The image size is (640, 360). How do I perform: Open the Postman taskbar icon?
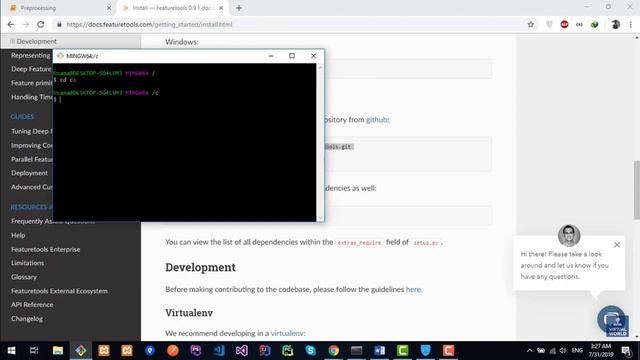[173, 351]
